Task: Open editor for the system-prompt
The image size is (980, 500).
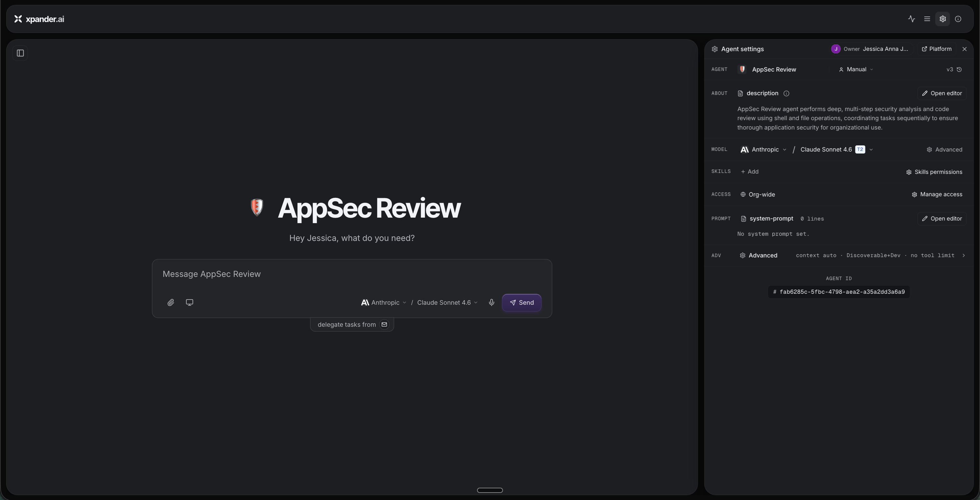Action: [942, 219]
